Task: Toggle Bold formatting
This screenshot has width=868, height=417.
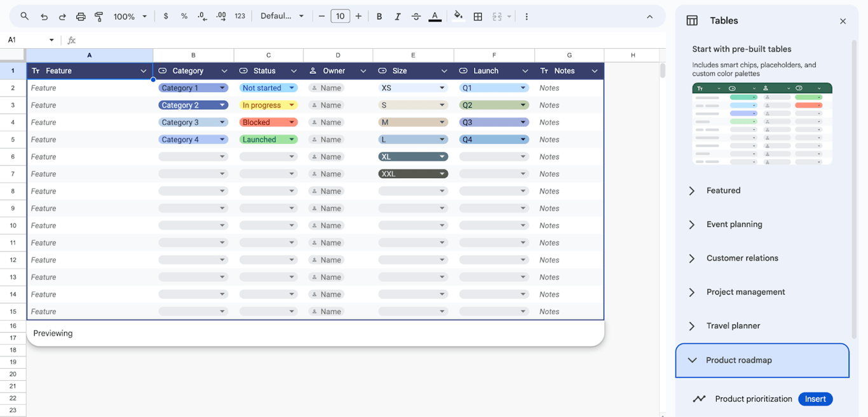Action: click(379, 17)
